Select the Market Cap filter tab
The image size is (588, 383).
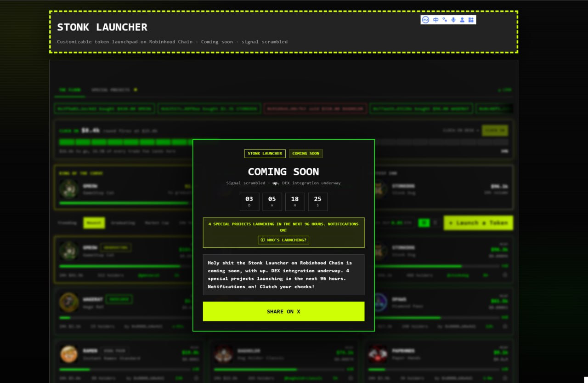(157, 223)
